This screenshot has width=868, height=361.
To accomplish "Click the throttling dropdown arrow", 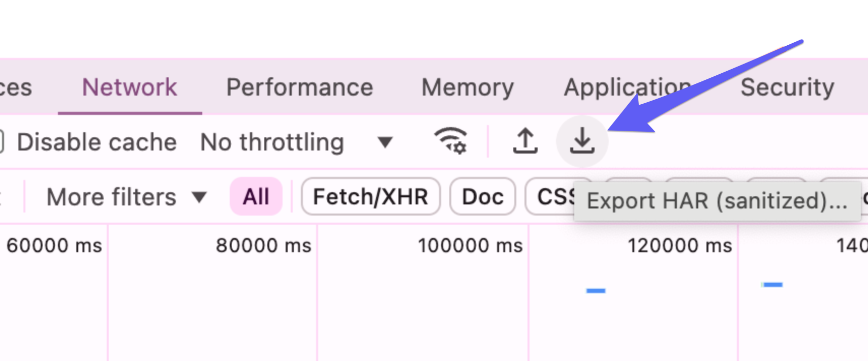I will point(385,142).
